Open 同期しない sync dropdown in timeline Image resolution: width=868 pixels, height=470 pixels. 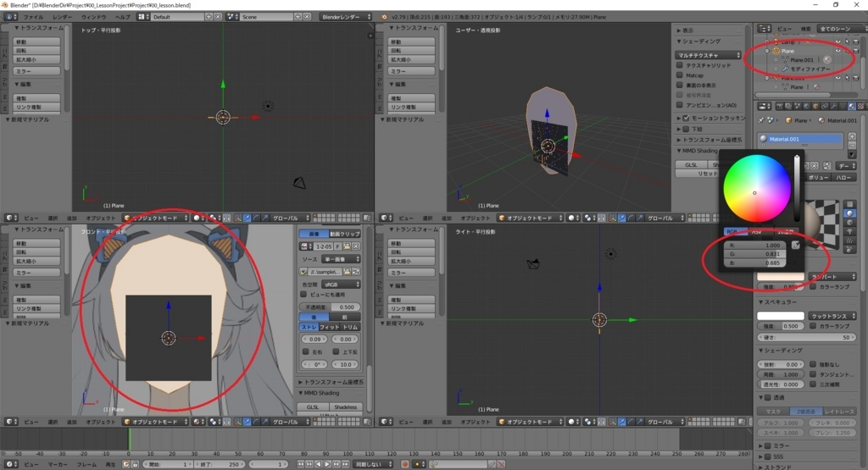tap(374, 464)
